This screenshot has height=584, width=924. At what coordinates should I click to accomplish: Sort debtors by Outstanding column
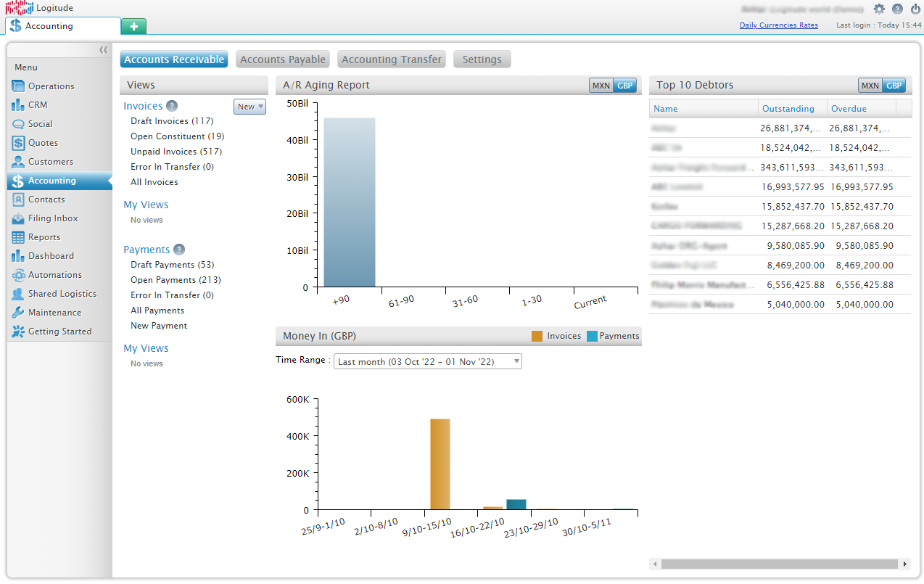click(x=793, y=108)
